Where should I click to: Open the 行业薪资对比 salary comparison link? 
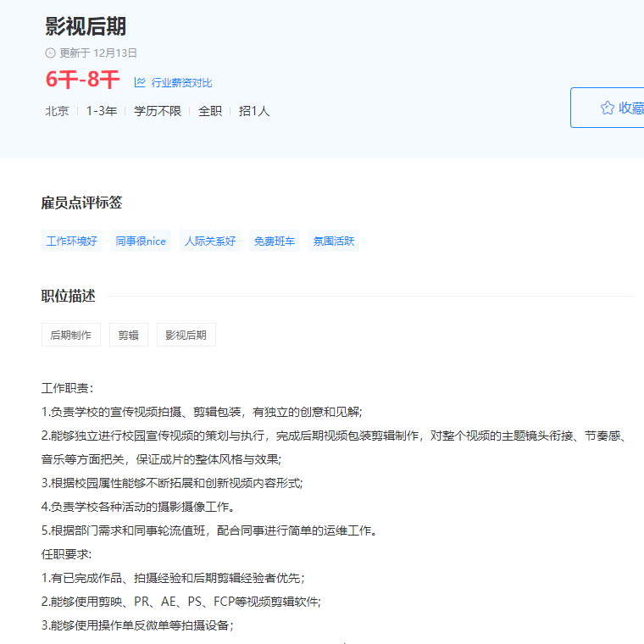click(181, 82)
